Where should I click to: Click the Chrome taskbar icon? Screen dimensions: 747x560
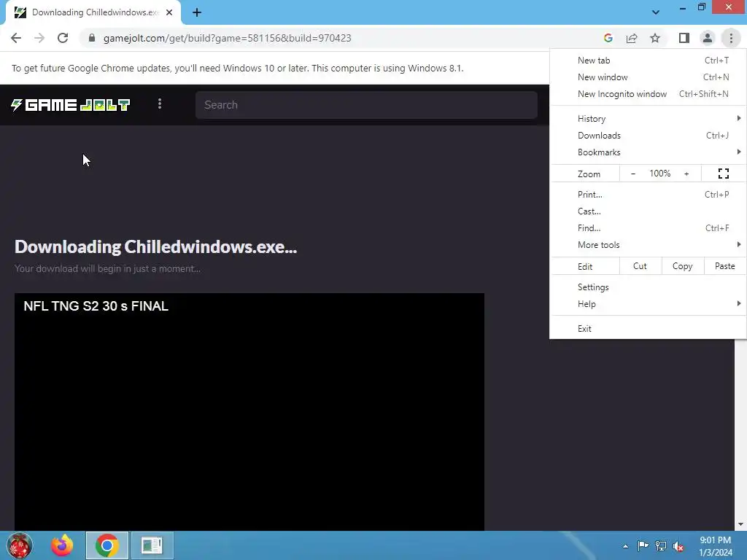[107, 545]
